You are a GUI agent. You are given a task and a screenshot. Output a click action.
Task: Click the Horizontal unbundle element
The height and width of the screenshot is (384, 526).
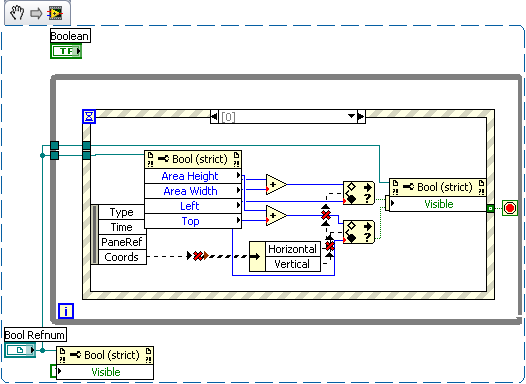[293, 249]
